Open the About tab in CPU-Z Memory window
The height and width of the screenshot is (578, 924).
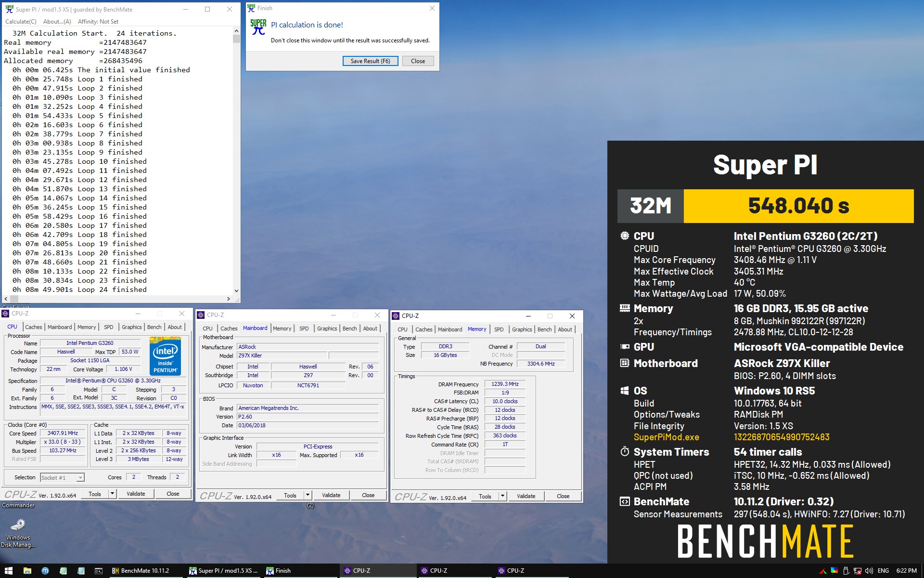click(565, 329)
